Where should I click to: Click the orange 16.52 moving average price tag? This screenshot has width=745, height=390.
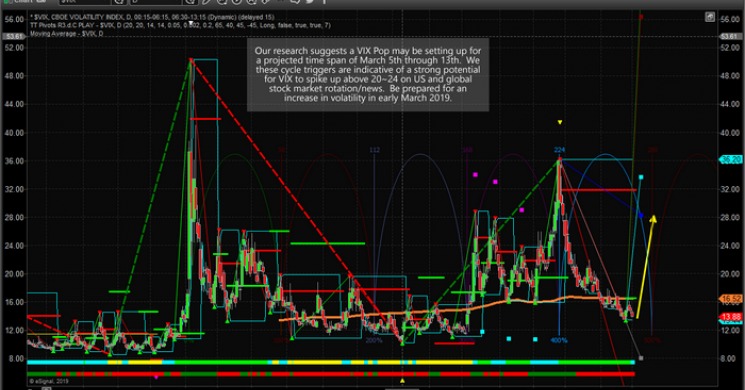(x=731, y=299)
